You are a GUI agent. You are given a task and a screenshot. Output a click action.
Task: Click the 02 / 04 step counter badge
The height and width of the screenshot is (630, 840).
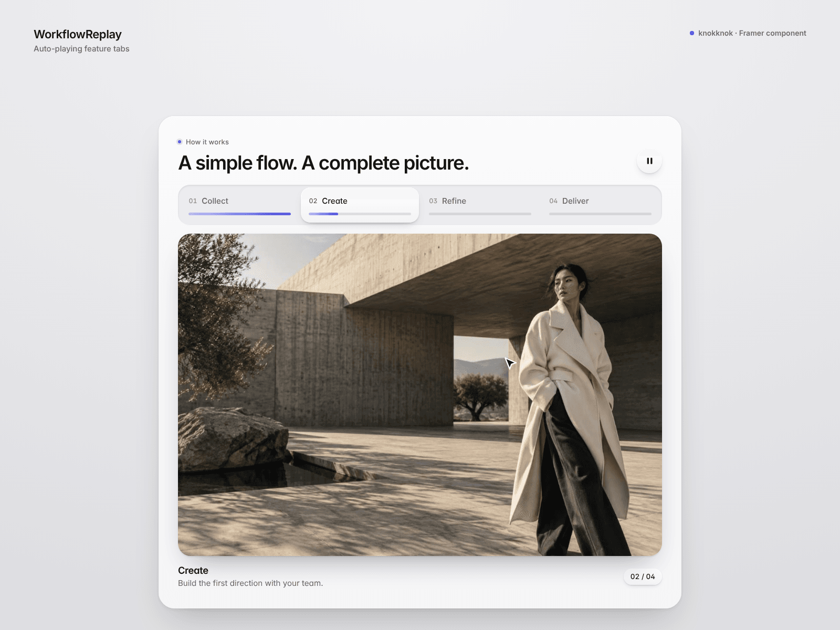tap(643, 576)
